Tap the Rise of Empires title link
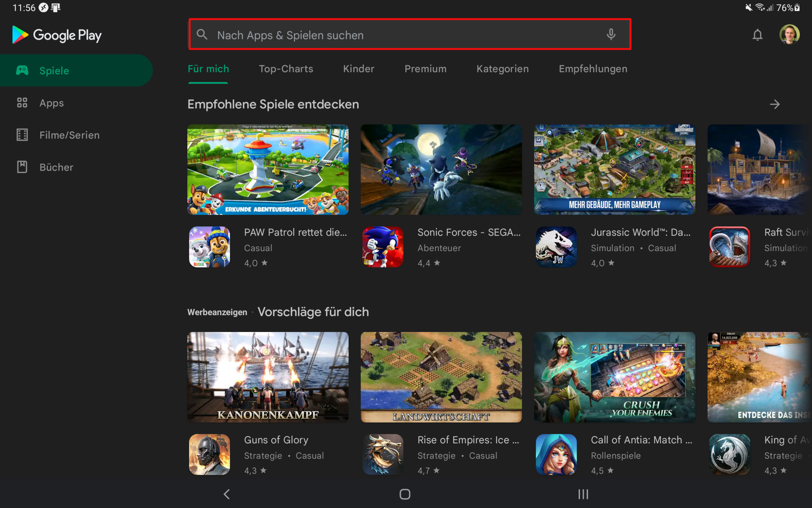Screen dimensions: 812x508 point(468,440)
